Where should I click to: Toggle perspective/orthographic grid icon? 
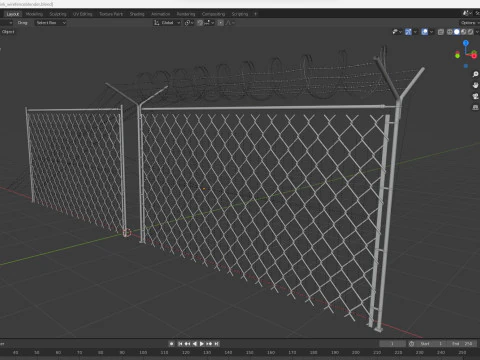[x=475, y=107]
